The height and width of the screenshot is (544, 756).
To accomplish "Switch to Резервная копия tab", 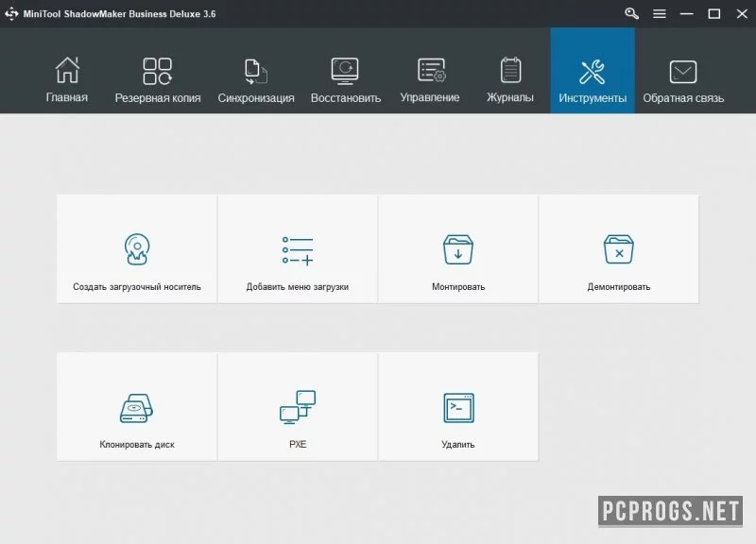I will [x=158, y=79].
